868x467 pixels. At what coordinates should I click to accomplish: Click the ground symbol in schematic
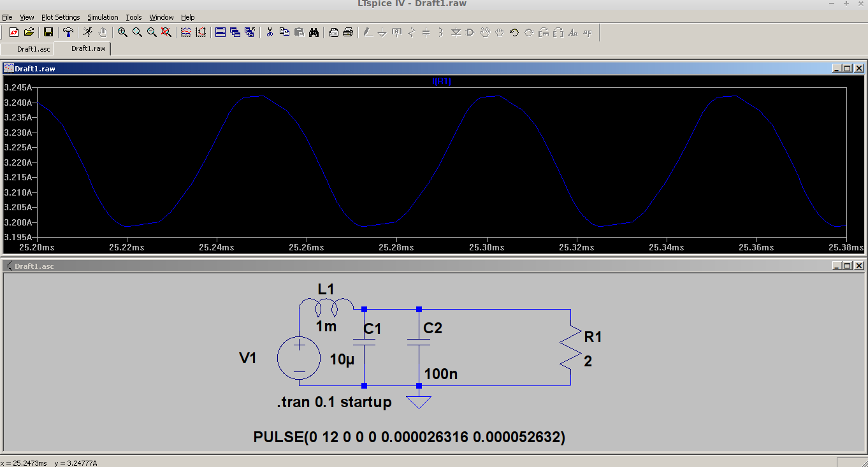[x=419, y=401]
